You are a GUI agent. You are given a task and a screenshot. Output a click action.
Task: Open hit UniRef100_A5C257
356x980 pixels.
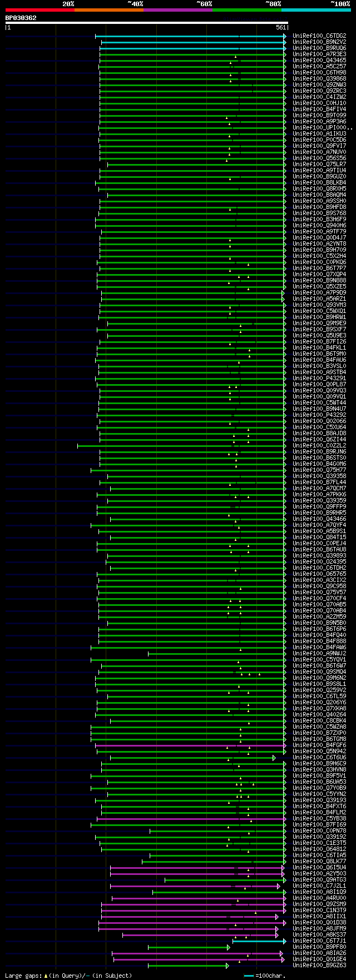pyautogui.click(x=319, y=66)
